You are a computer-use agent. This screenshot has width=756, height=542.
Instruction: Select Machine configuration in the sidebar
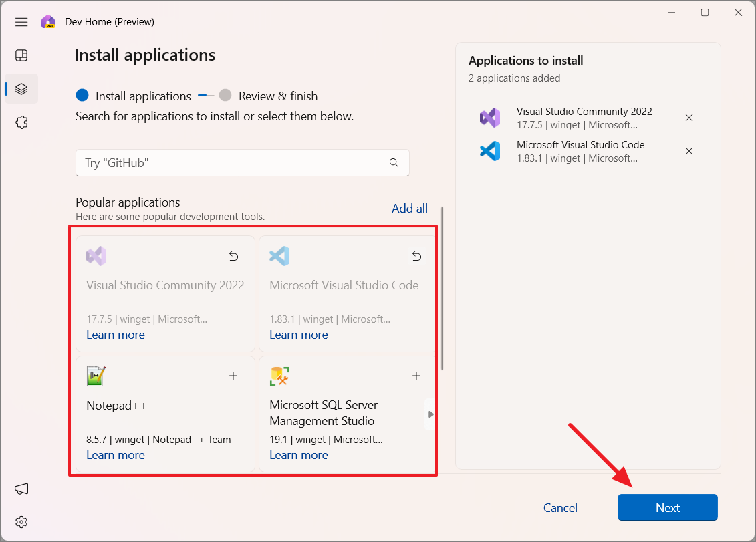click(x=21, y=88)
